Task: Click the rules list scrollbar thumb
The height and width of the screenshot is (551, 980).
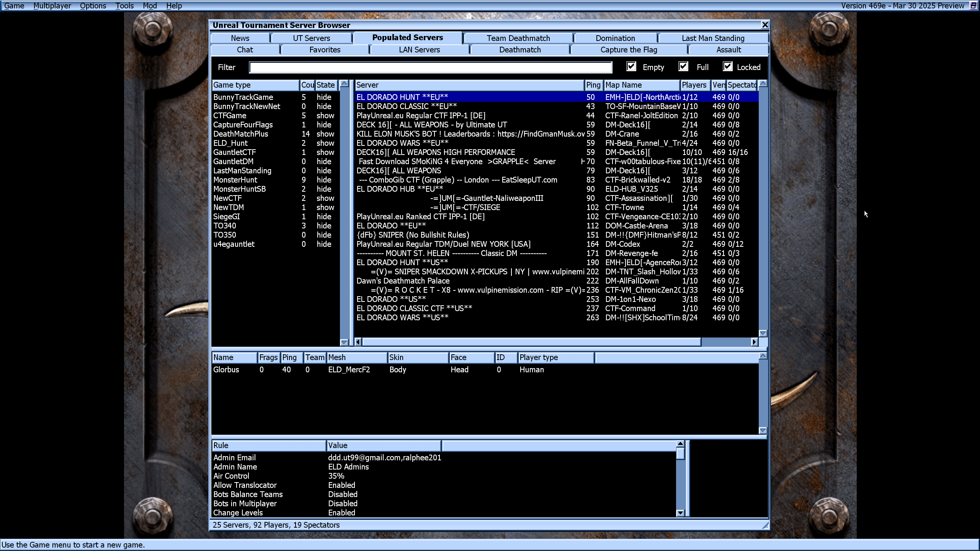Action: click(680, 453)
